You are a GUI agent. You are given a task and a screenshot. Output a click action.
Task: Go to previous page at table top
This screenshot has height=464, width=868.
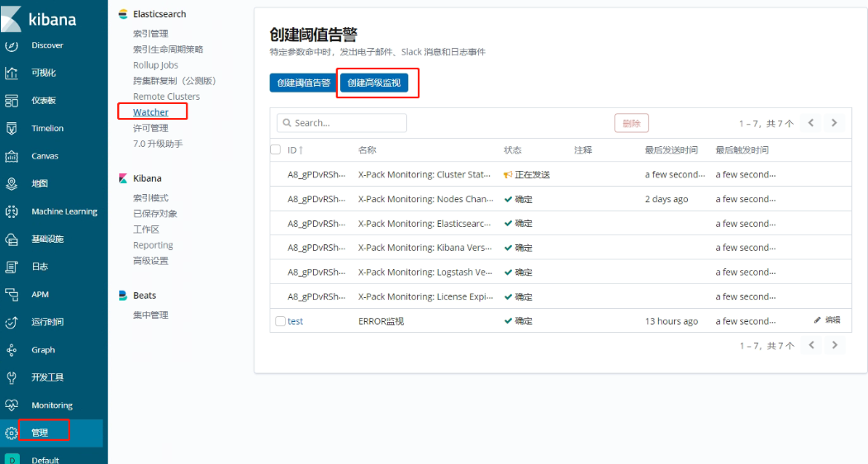[811, 123]
